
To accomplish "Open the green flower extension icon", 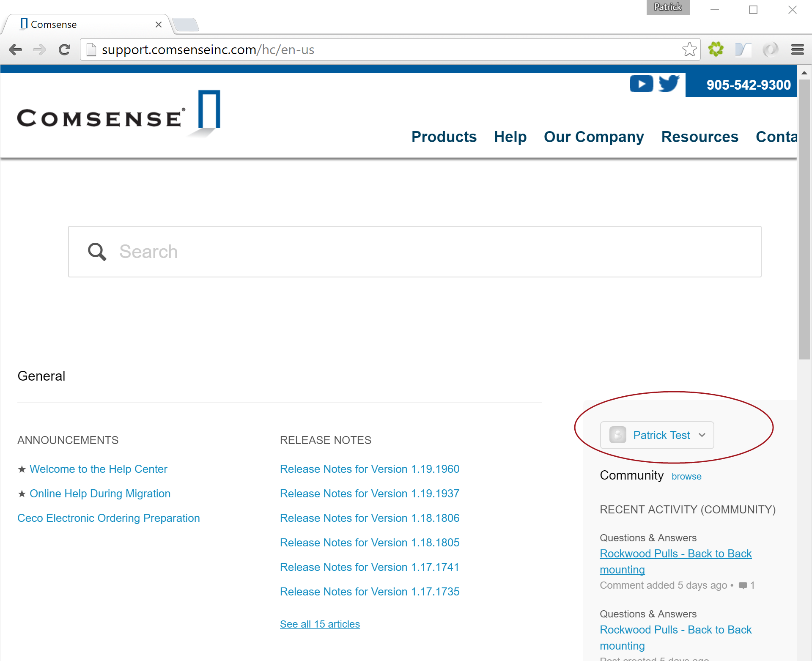I will 716,49.
